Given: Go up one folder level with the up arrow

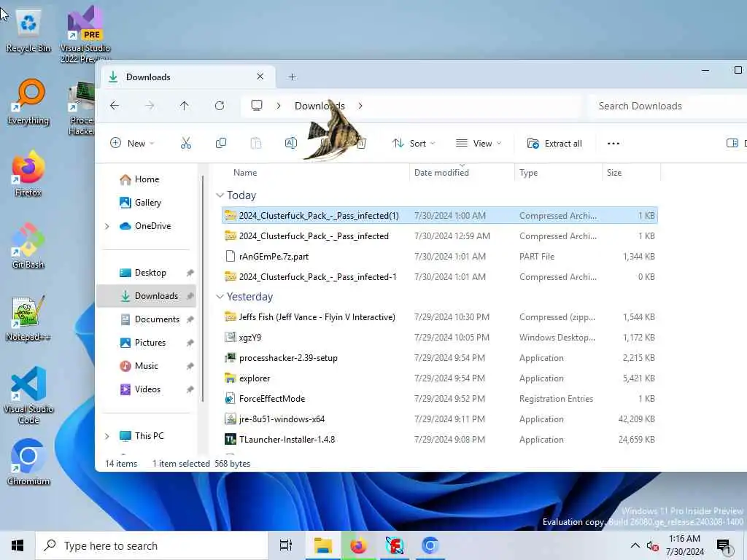Looking at the screenshot, I should (x=185, y=106).
